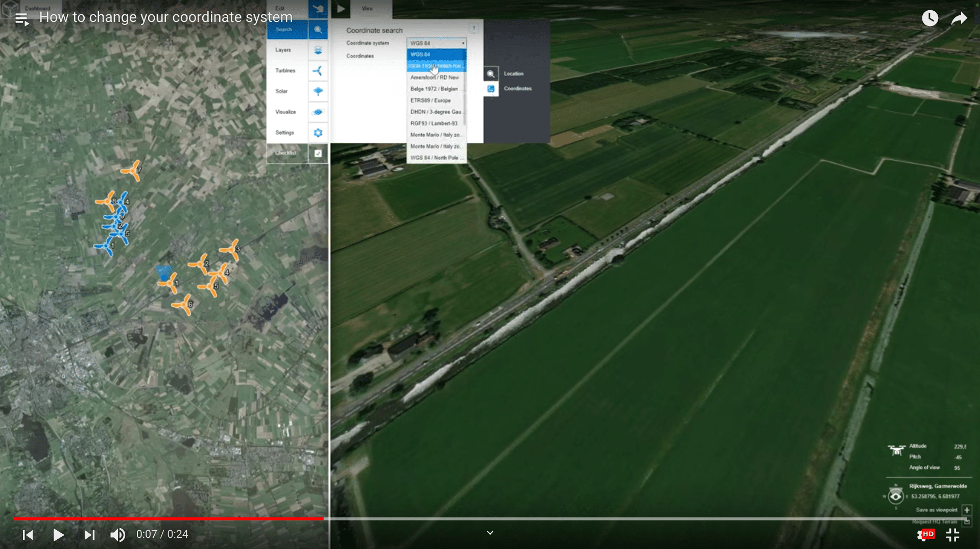Click the plus icon for Save as viewpoint
Image resolution: width=980 pixels, height=549 pixels.
click(x=967, y=510)
